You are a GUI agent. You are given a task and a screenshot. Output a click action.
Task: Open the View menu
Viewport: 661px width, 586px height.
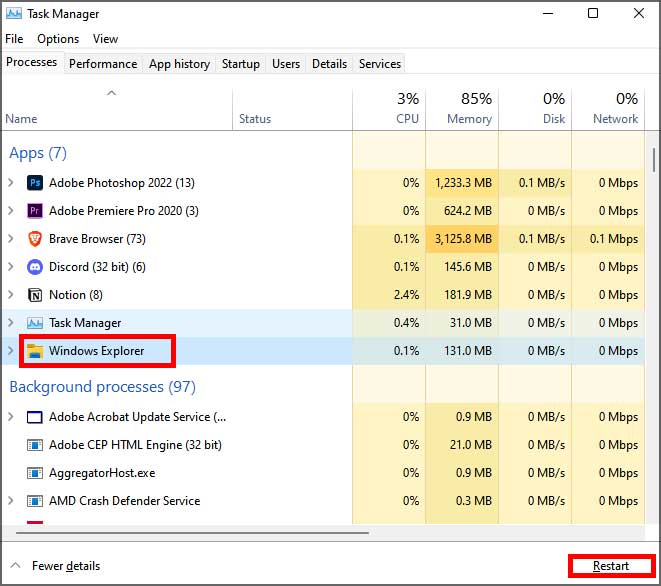[105, 39]
